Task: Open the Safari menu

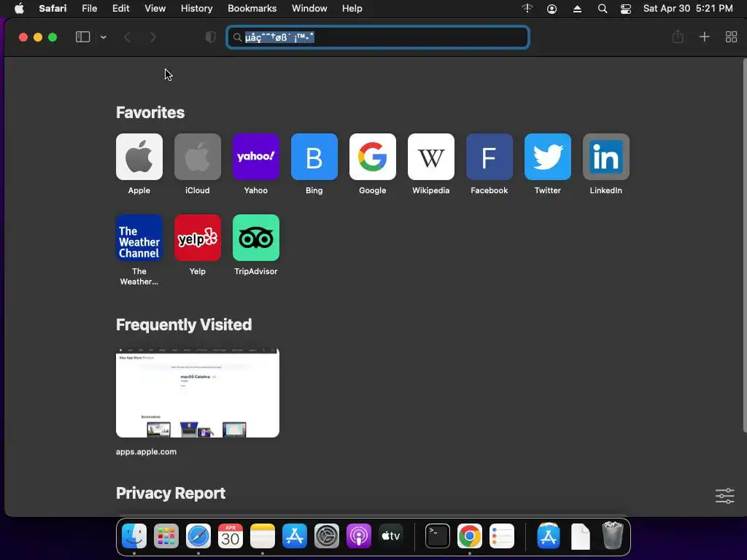Action: point(53,9)
